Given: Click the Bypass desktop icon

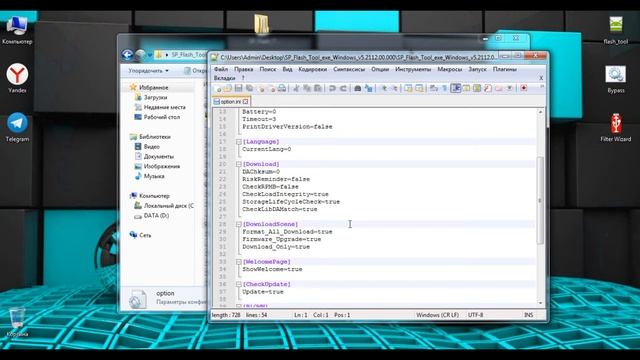Looking at the screenshot, I should pyautogui.click(x=616, y=79).
